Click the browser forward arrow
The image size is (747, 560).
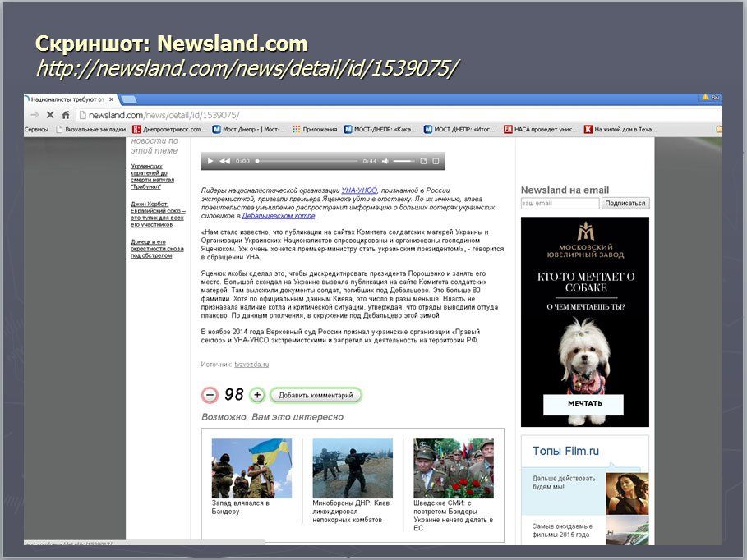pos(35,115)
